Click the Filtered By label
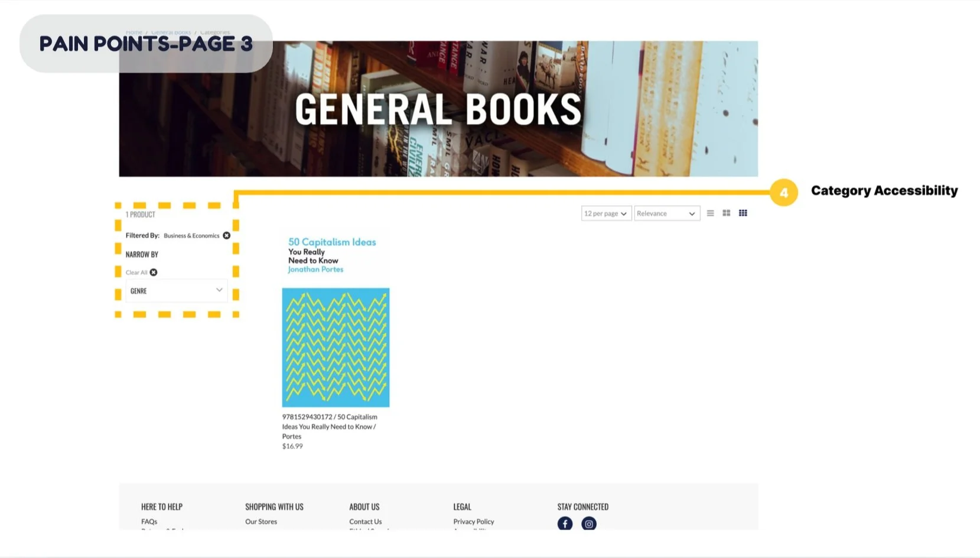Screen dimensions: 980x558 pyautogui.click(x=142, y=235)
